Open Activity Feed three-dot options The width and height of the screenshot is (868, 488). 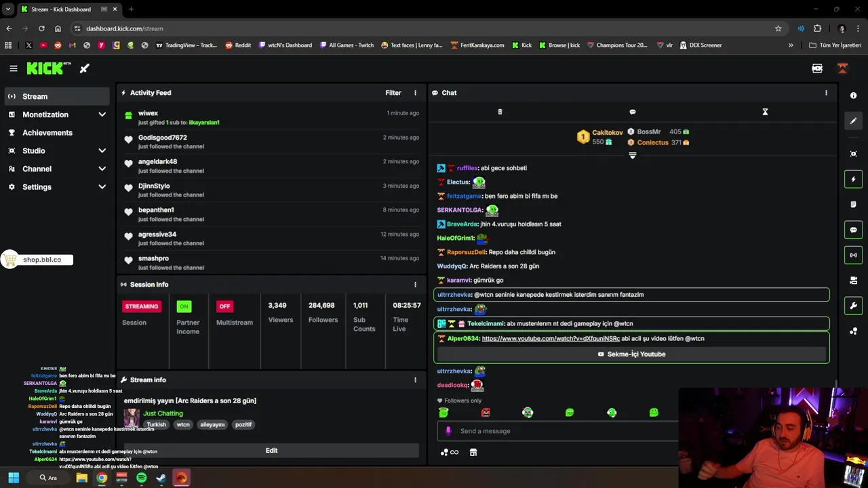[416, 93]
